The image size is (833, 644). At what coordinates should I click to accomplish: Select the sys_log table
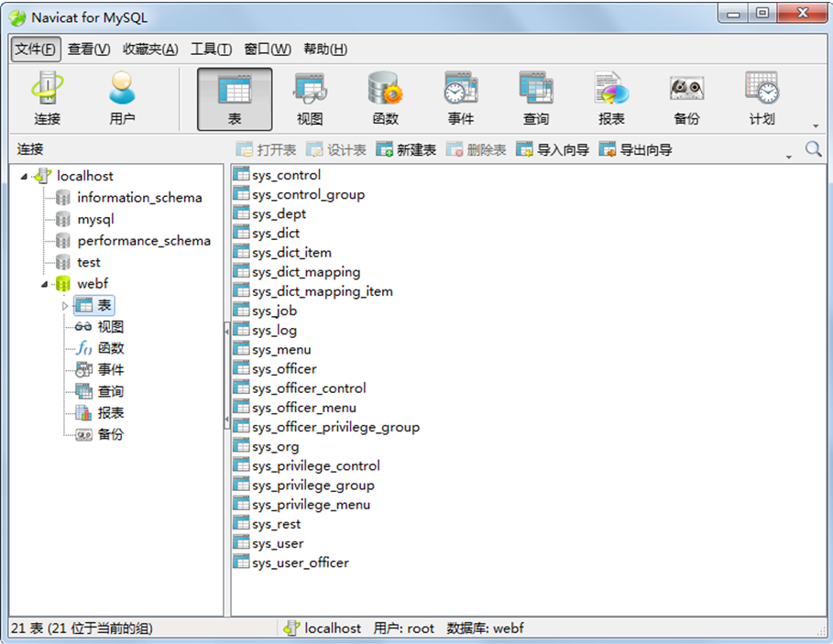pyautogui.click(x=265, y=330)
